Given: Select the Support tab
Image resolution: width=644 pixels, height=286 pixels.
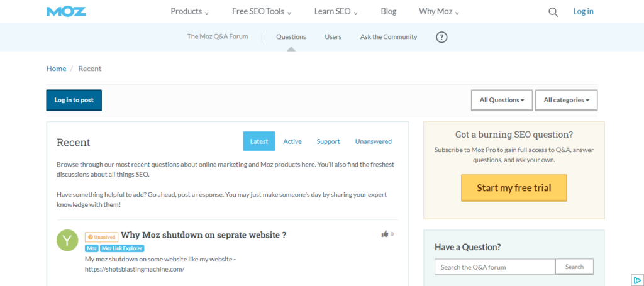Looking at the screenshot, I should pyautogui.click(x=328, y=141).
